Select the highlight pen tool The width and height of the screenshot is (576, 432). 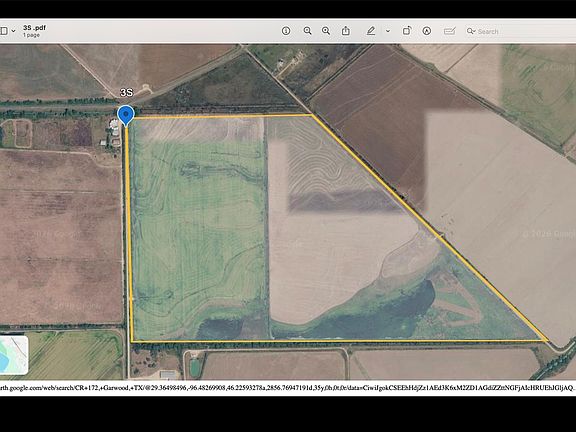[371, 31]
